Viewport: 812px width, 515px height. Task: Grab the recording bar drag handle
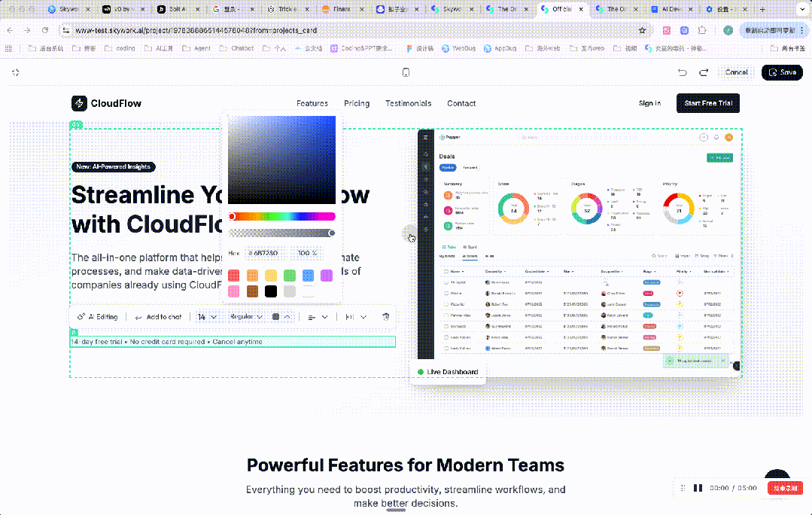click(683, 488)
